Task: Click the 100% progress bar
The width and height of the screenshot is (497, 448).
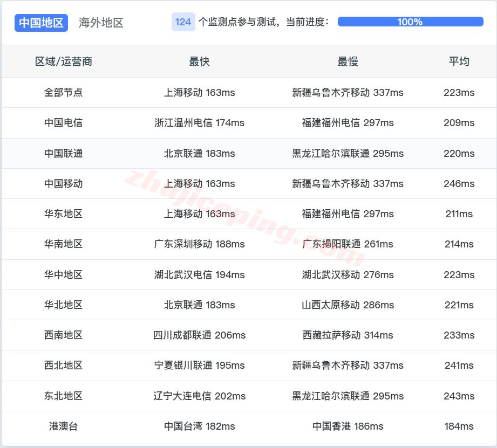Action: (411, 22)
